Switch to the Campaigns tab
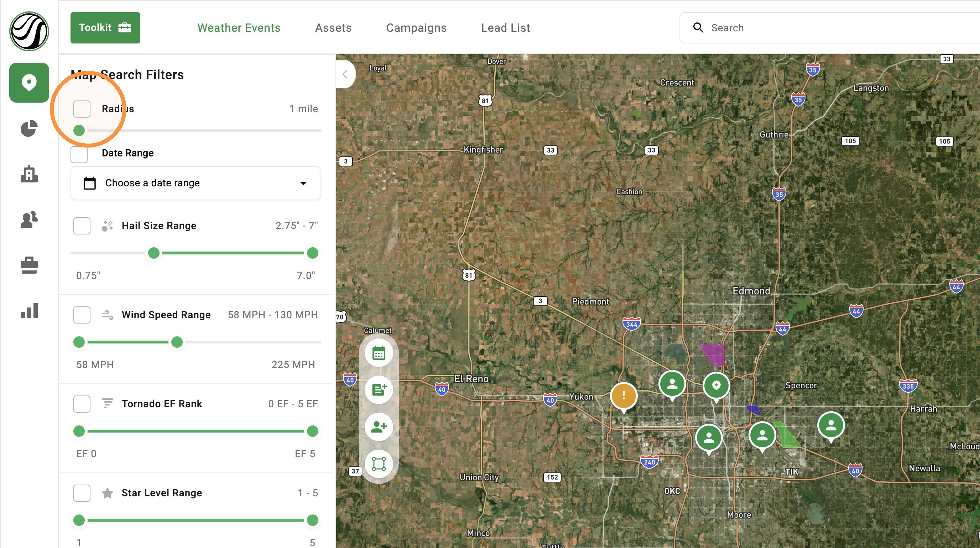 (416, 28)
